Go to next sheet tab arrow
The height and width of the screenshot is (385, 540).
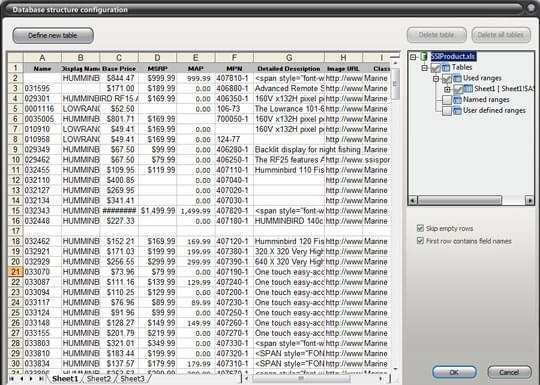pos(31,379)
